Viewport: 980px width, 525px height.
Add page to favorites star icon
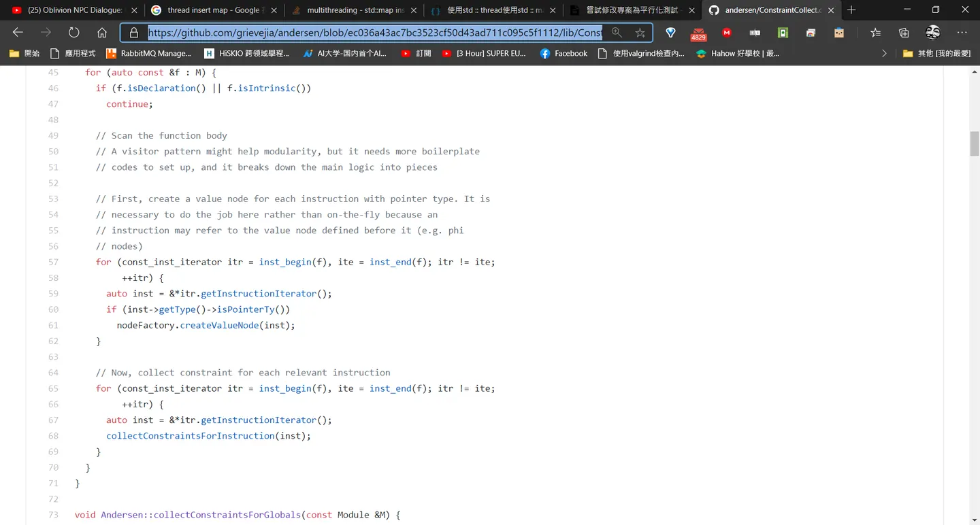coord(640,33)
